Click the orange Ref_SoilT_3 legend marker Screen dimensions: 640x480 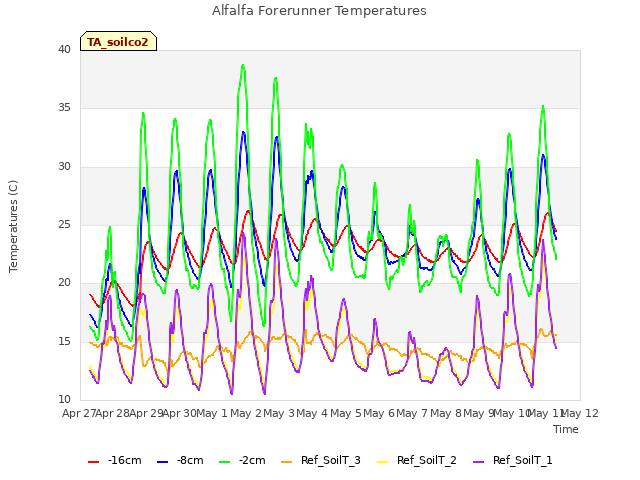[287, 462]
